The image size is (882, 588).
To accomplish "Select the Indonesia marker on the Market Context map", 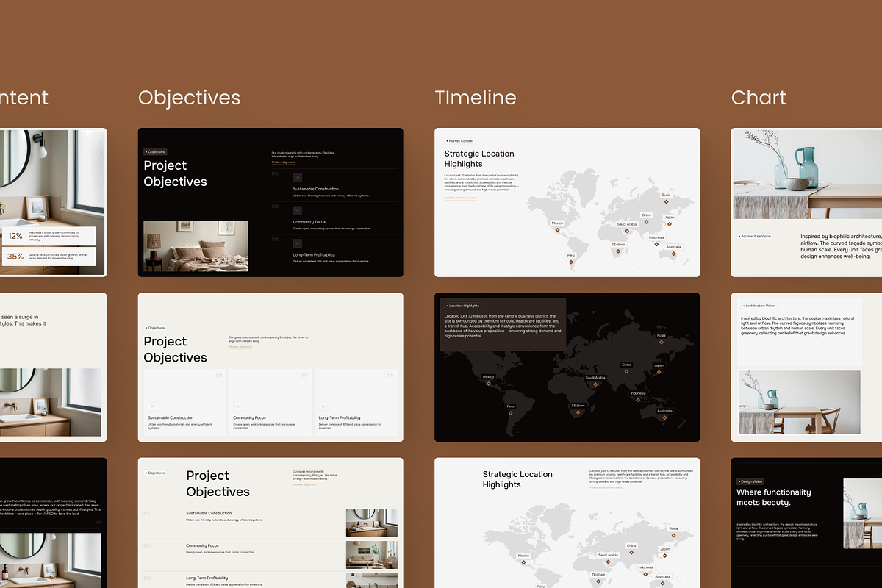I will [656, 244].
